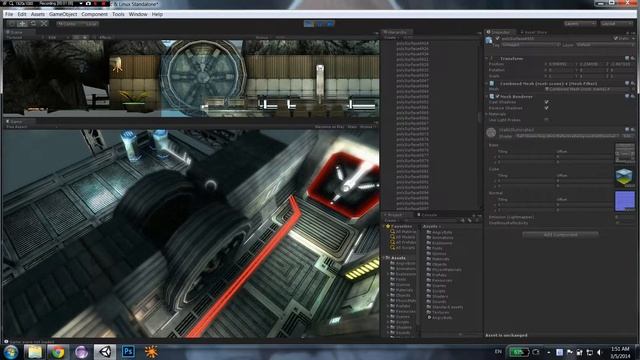This screenshot has width=640, height=360.
Task: Toggle the Receive Shadows checkbox
Action: click(x=546, y=108)
